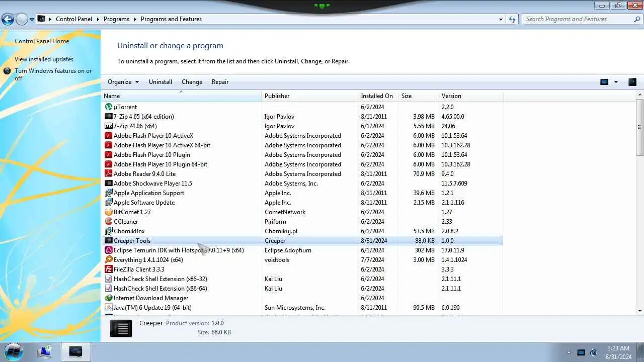Click the FileZilla Client 3.3.3 icon
Screen dimensions: 644x362
click(x=109, y=269)
